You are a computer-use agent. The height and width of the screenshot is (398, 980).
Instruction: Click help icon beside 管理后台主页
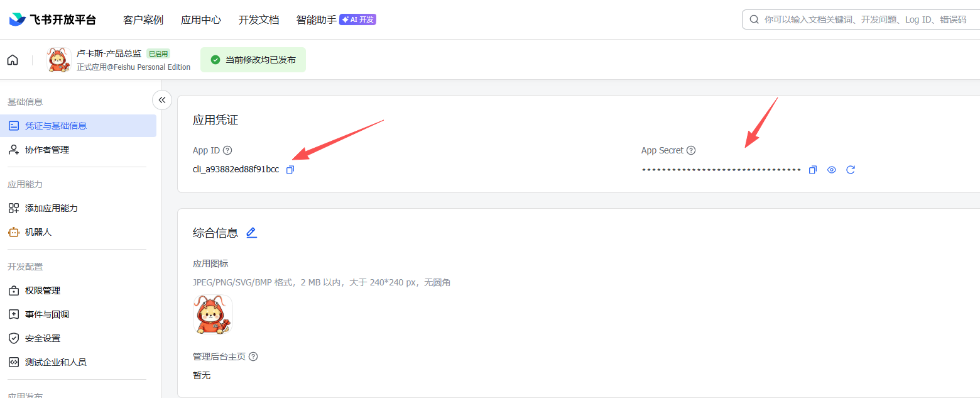[x=253, y=357]
